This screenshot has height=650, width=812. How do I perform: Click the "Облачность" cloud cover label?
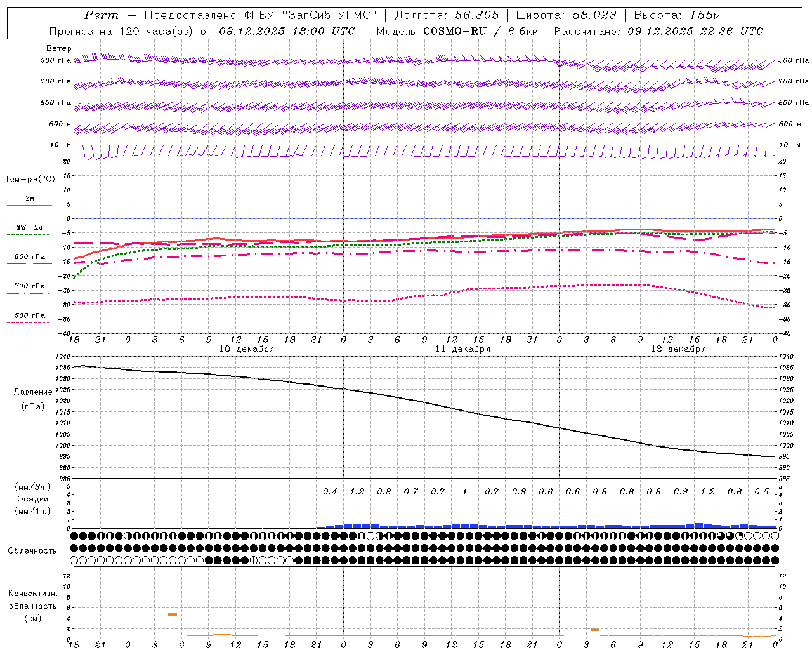pos(32,551)
